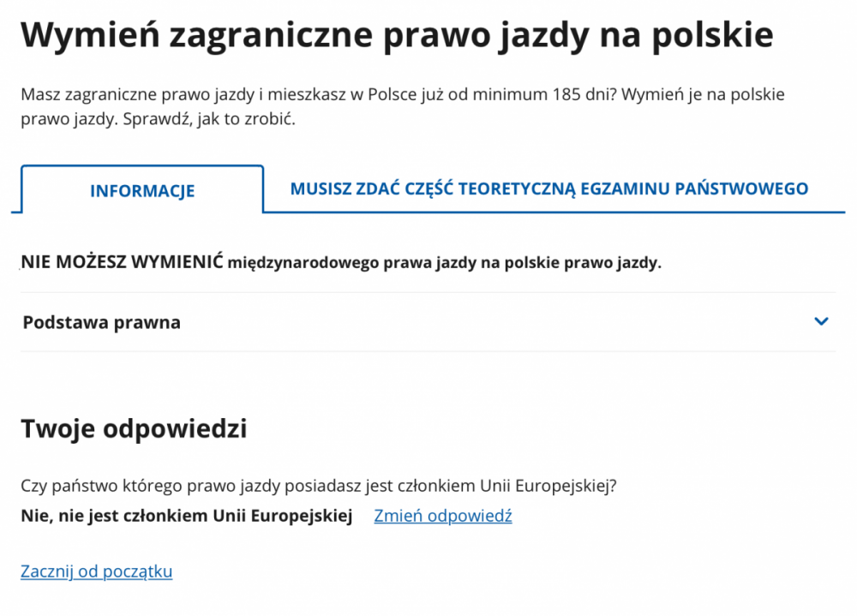This screenshot has width=857, height=616.
Task: Click the answer "Nie, nie jest członkiem"
Action: coord(187,516)
